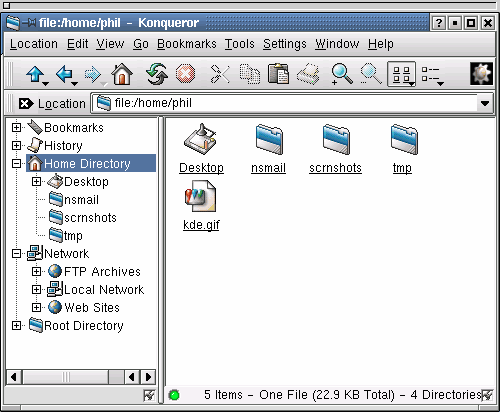Open the Window menu
The image size is (500, 412).
point(337,44)
